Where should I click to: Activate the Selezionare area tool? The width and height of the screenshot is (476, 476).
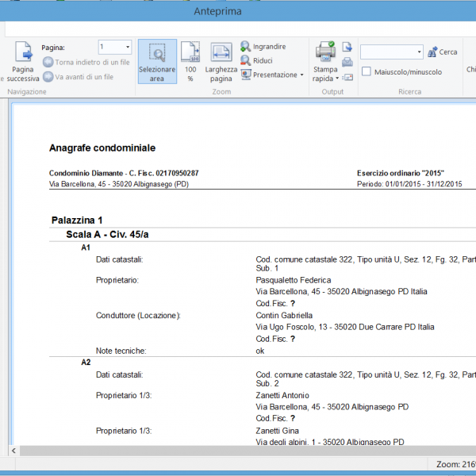pyautogui.click(x=157, y=62)
